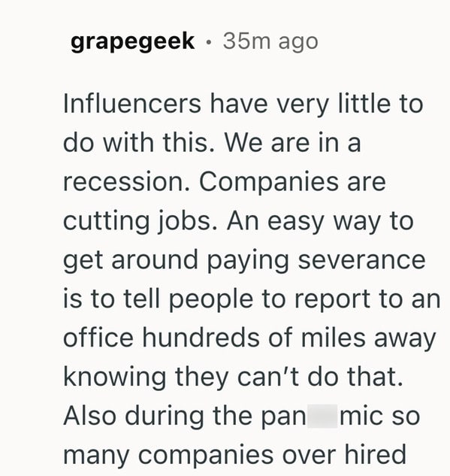Click the dot separator after grapegeek
The width and height of the screenshot is (450, 476).
(208, 42)
